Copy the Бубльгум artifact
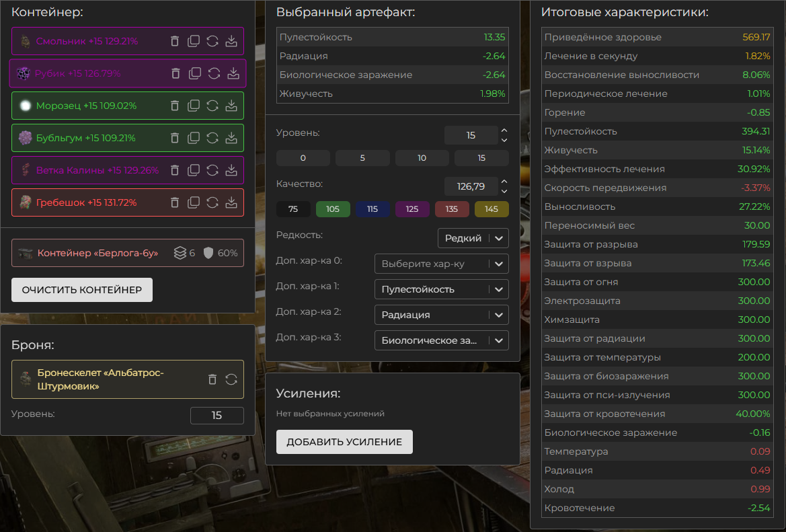This screenshot has width=786, height=532. click(194, 138)
